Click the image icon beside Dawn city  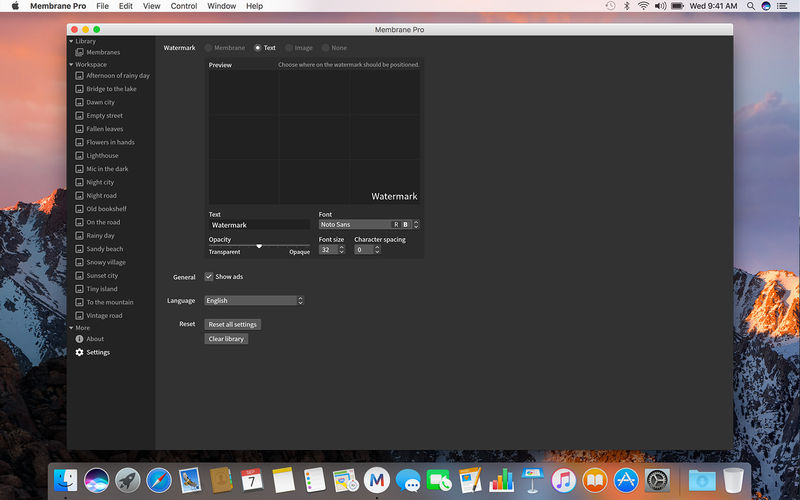[x=79, y=102]
